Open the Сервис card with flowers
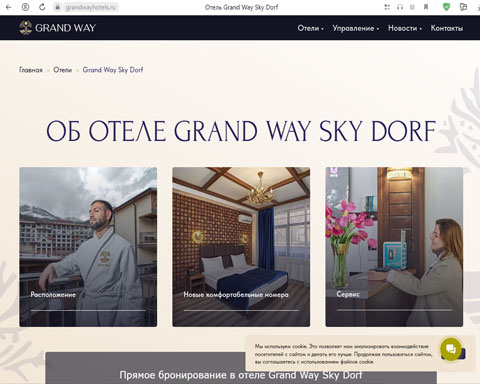 coord(394,247)
